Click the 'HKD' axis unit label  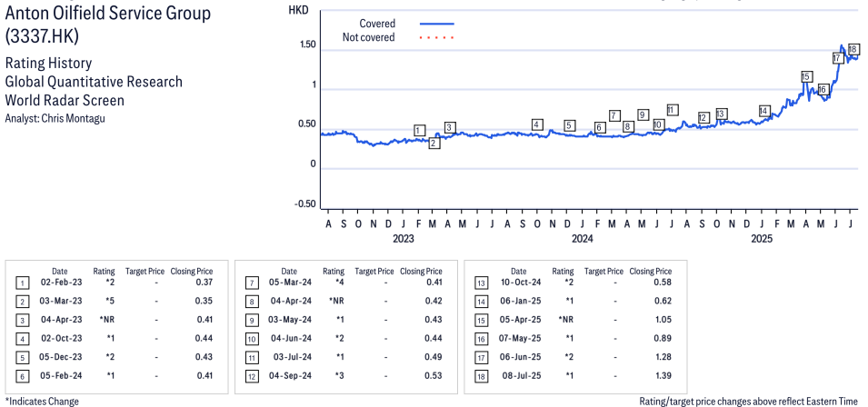298,9
